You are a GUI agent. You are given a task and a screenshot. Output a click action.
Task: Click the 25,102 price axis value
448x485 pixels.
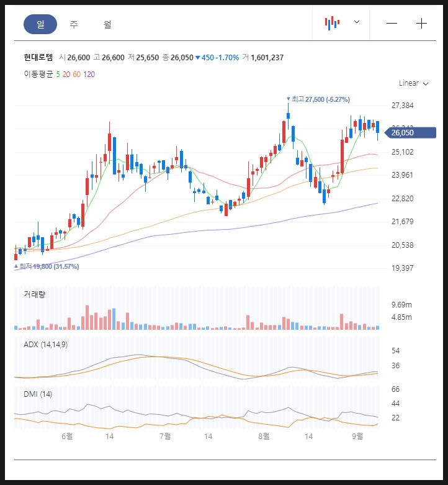402,152
